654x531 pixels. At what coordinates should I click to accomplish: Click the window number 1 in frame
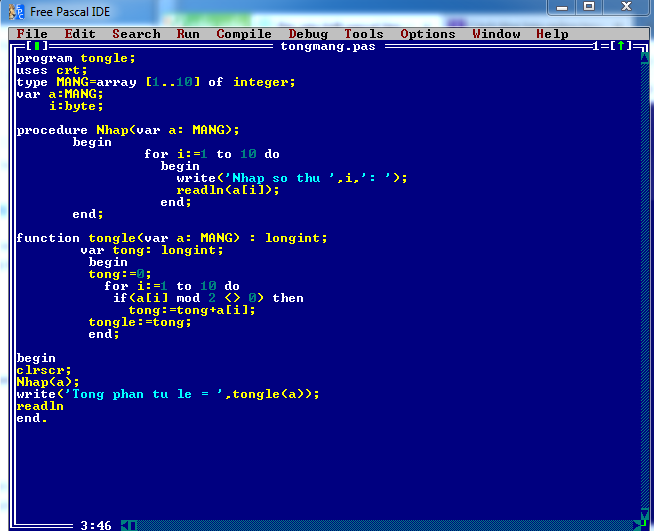pos(596,46)
